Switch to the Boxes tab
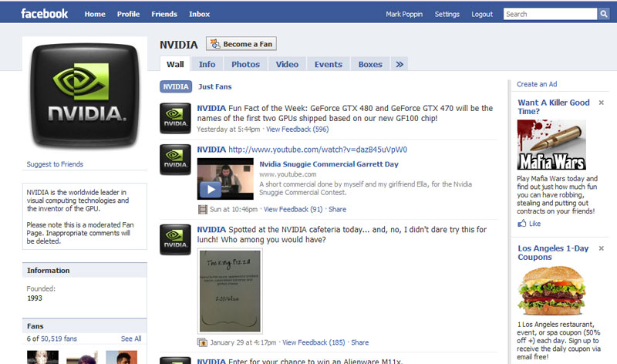The image size is (617, 364). coord(370,64)
